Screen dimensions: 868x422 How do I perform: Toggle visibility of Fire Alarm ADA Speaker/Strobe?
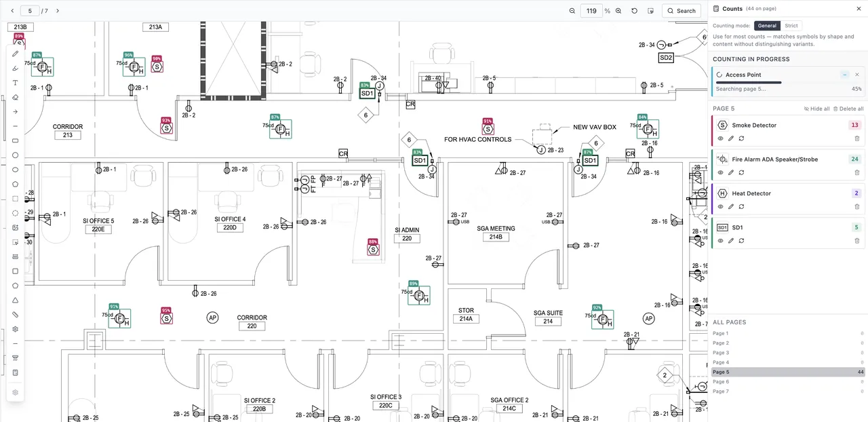pos(721,172)
